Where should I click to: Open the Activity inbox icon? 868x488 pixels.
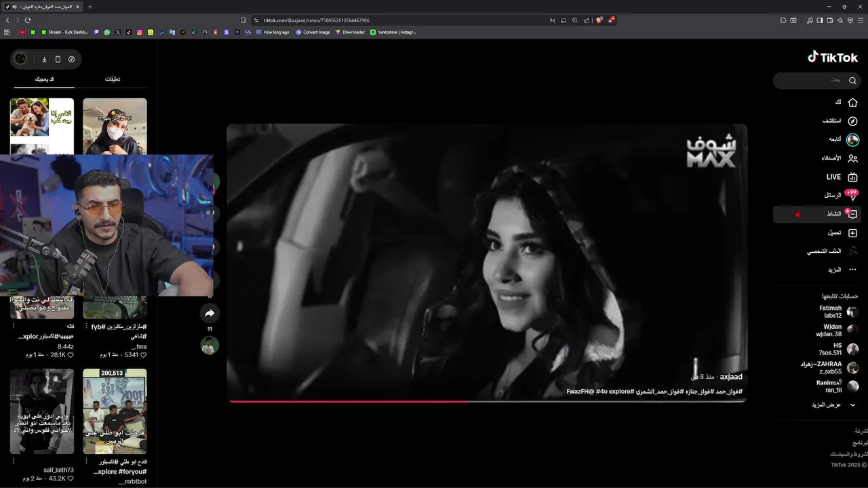coord(852,214)
